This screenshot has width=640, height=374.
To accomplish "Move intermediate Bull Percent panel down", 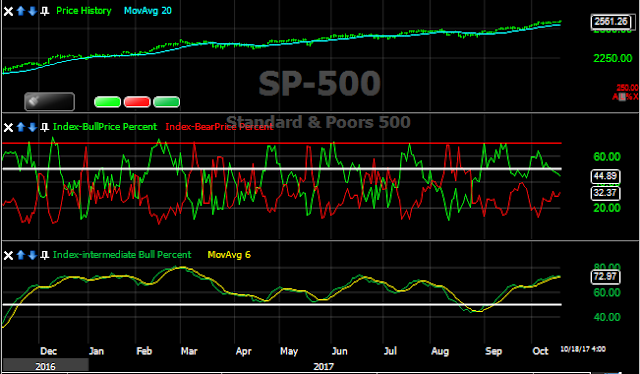I will [x=33, y=255].
